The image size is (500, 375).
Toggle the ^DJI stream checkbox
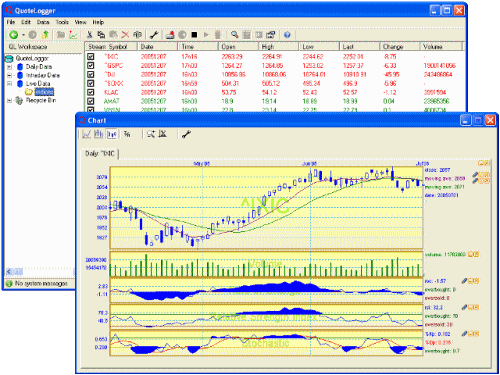click(x=91, y=74)
